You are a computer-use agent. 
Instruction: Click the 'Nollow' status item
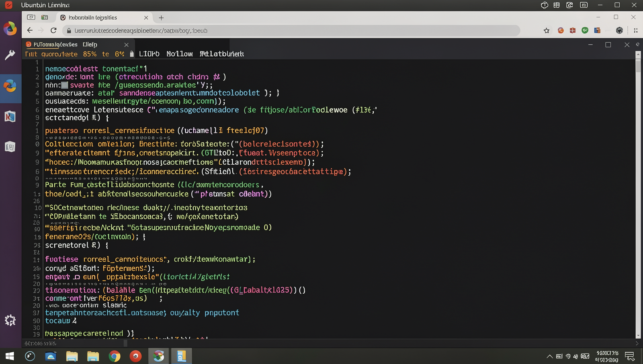(180, 54)
